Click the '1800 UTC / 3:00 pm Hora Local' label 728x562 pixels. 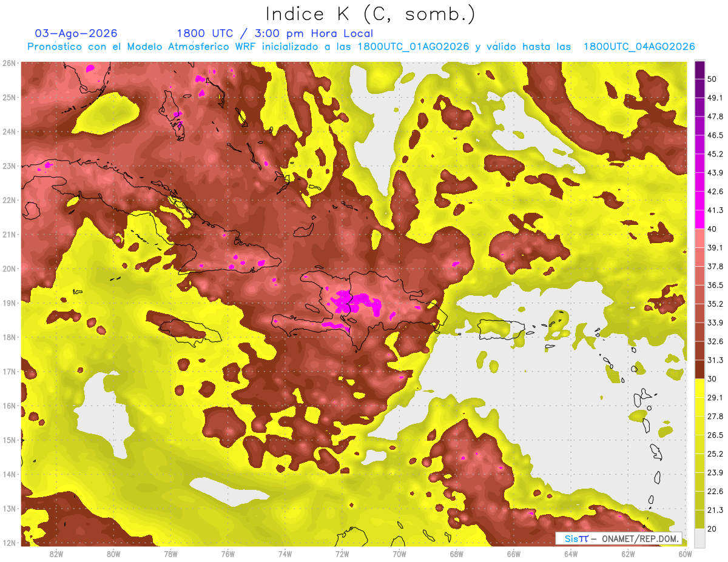(274, 33)
